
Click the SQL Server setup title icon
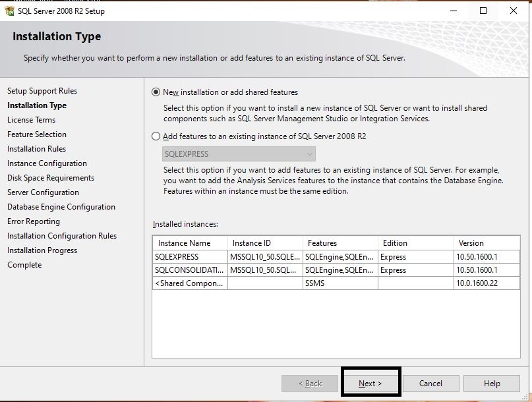tap(9, 11)
